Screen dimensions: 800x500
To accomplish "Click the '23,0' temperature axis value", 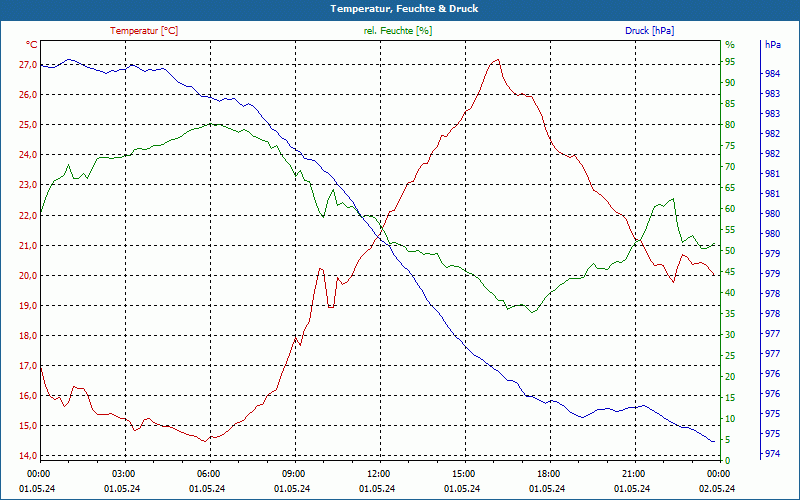I will [29, 185].
